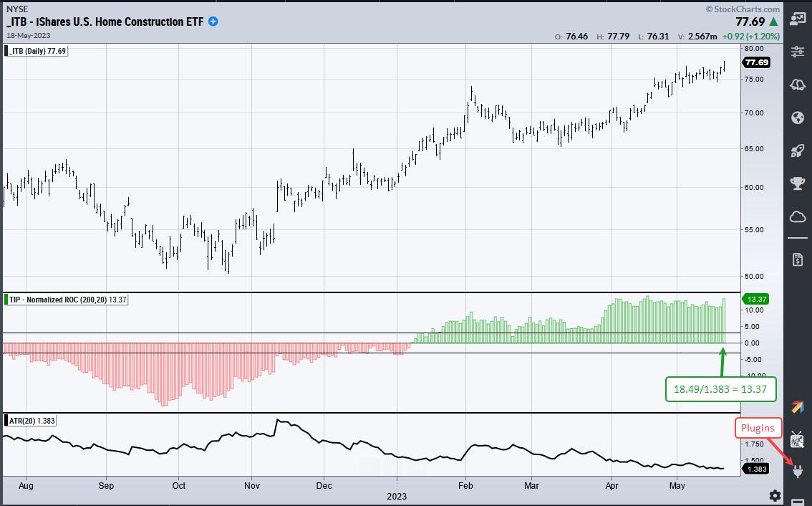
Task: Click the rocket icon in sidebar
Action: 798,151
